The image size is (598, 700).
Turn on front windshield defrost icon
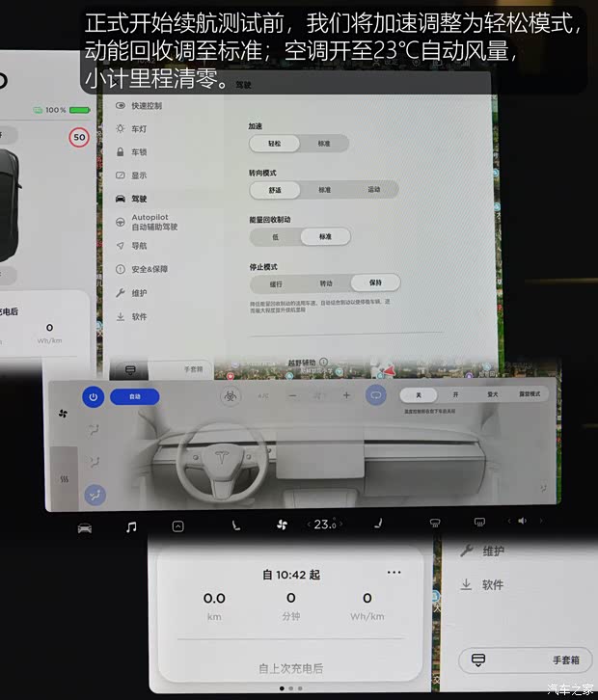click(x=435, y=523)
